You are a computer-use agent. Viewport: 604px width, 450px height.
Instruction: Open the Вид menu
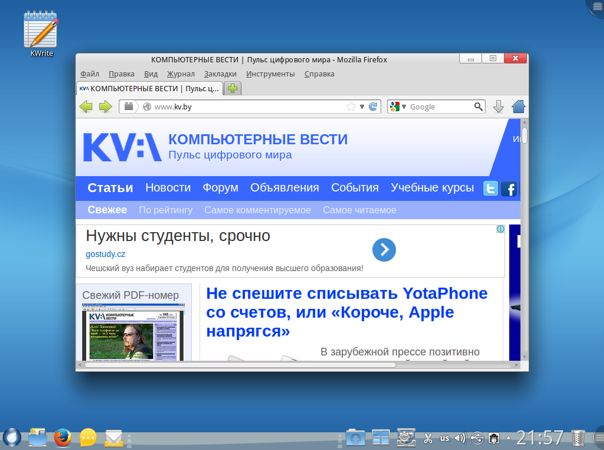[151, 74]
